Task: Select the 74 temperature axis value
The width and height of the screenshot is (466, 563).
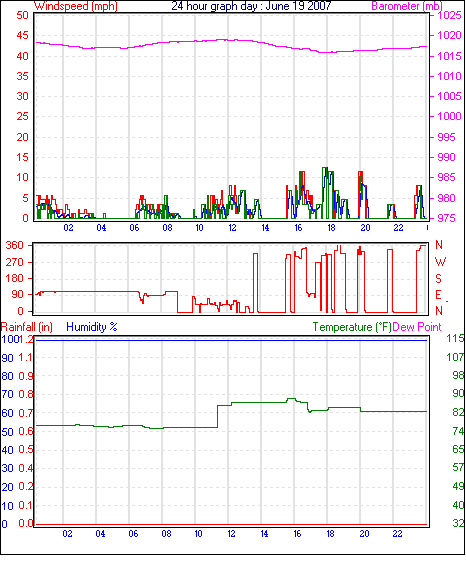Action: coord(458,431)
